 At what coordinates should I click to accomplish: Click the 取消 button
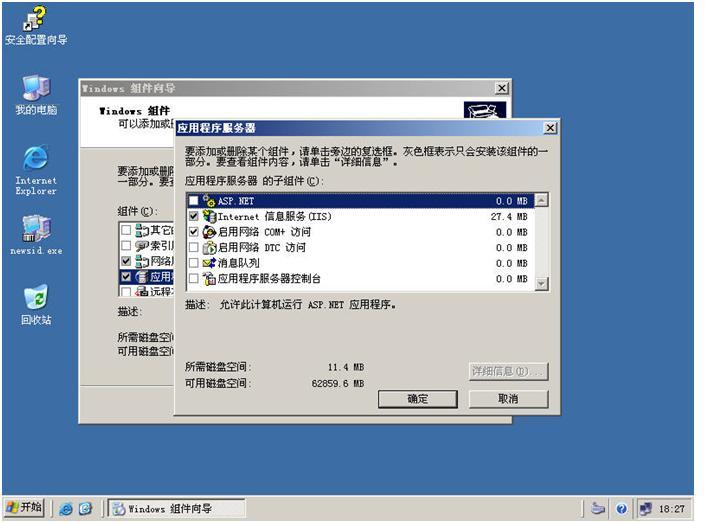508,399
